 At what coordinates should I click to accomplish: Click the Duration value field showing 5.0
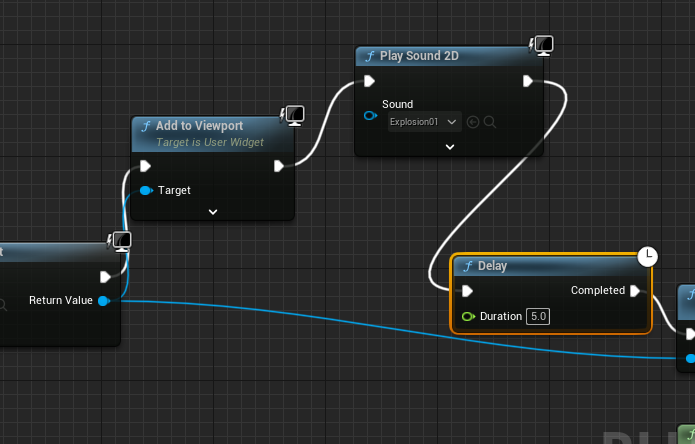538,316
